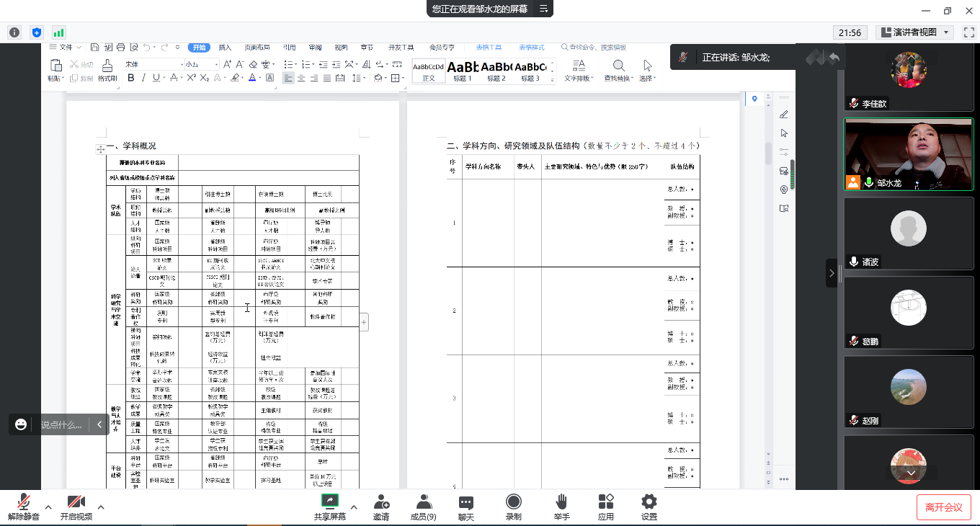Select 邹水龙's video thumbnail

pos(909,154)
